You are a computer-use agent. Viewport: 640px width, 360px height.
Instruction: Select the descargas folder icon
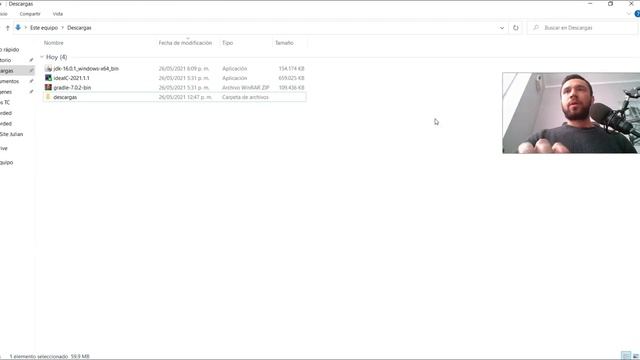(x=49, y=97)
